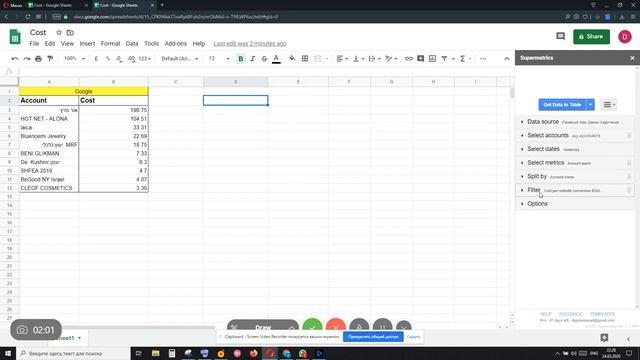
Task: Open the font size dropdown
Action: [219, 59]
